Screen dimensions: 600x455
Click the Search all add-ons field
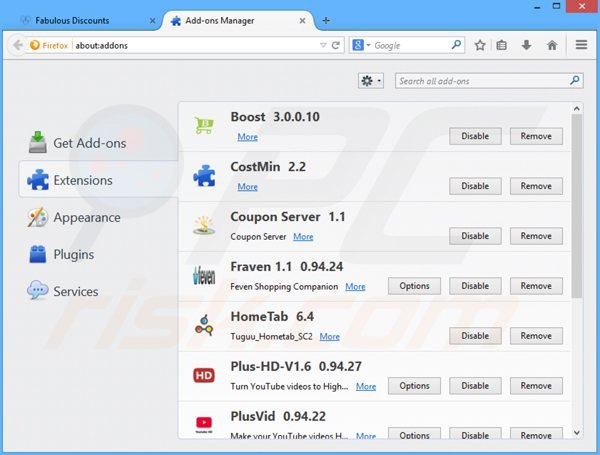489,81
